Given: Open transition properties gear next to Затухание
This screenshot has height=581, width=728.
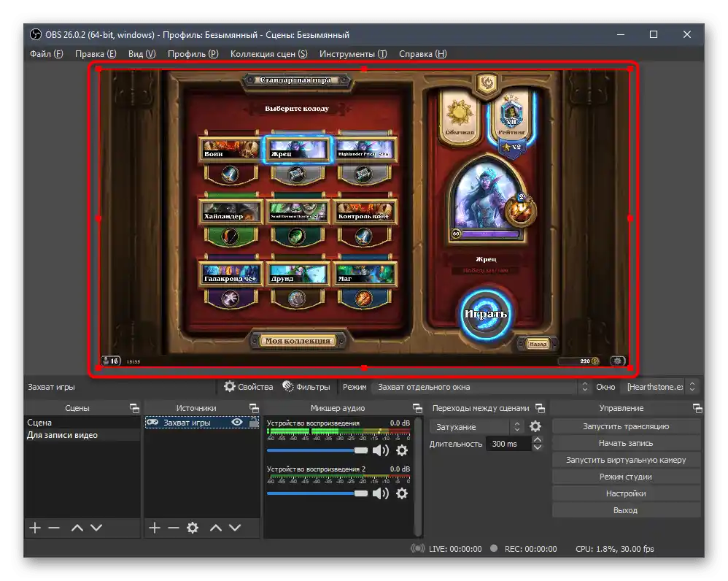Looking at the screenshot, I should pyautogui.click(x=535, y=426).
